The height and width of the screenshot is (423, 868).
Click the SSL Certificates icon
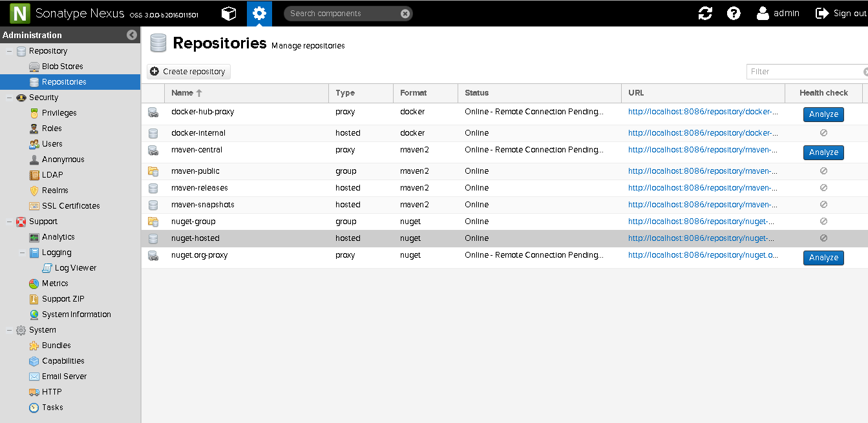pos(34,206)
